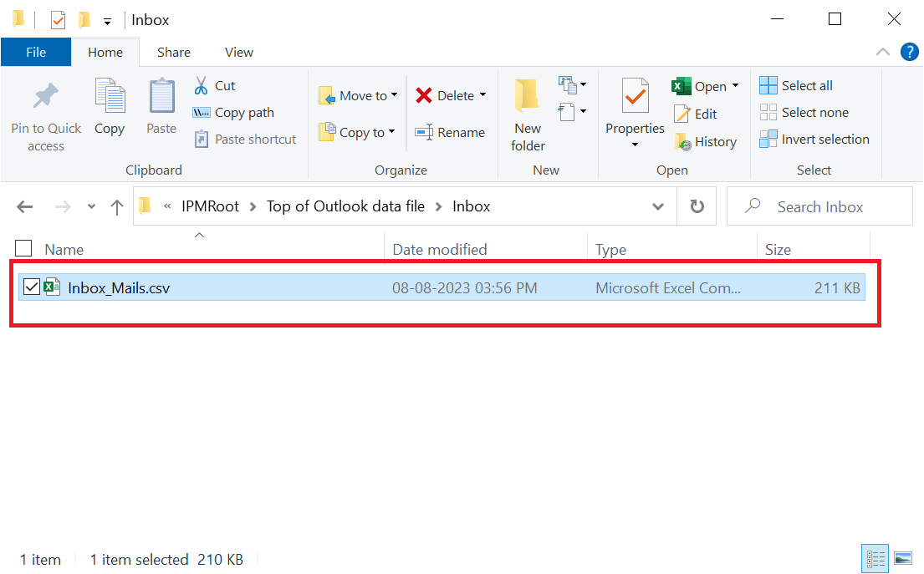Screen dimensions: 924x574
Task: Open the New item dropdown icon
Action: coord(572,85)
